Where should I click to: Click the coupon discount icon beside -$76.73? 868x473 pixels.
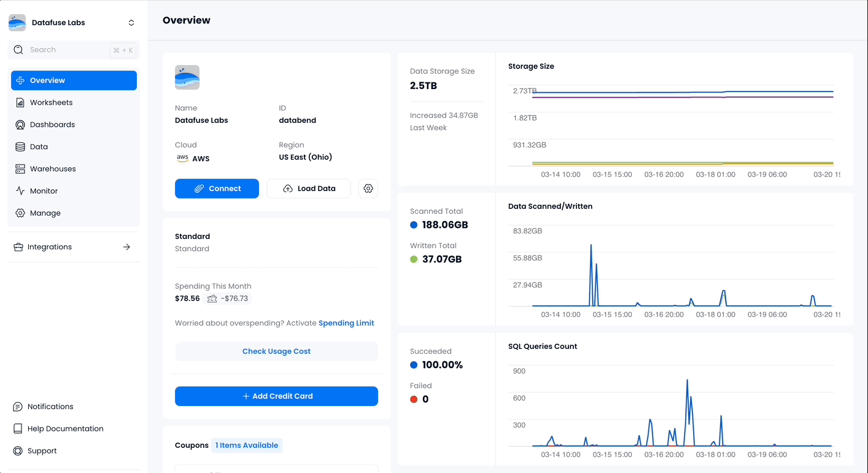pos(212,299)
